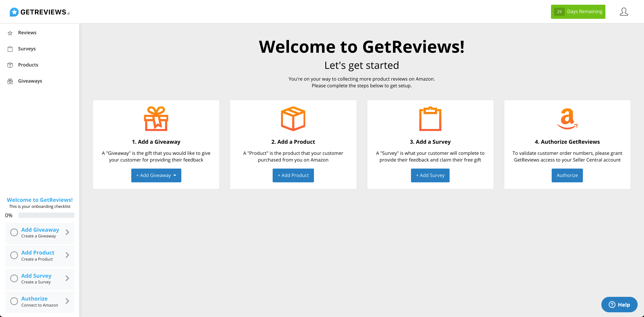Screen dimensions: 644x317
Task: Click the Giveaways gift icon in sidebar
Action: [x=10, y=81]
